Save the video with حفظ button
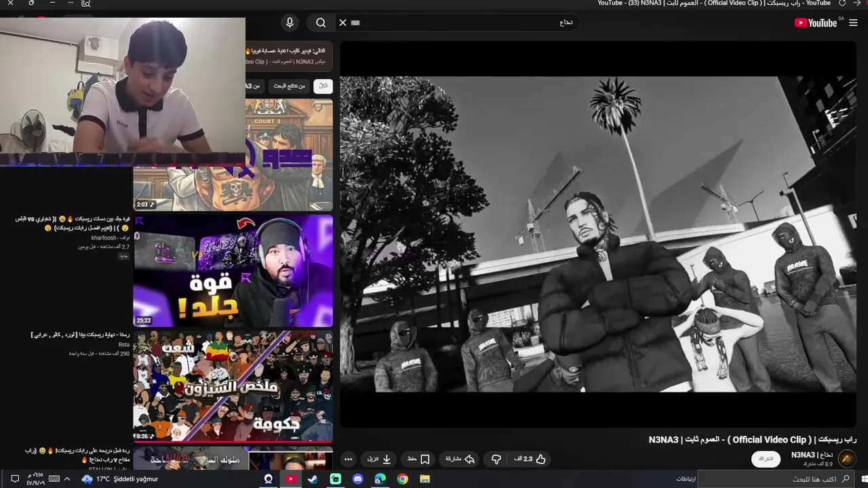The width and height of the screenshot is (868, 488). coord(418,459)
